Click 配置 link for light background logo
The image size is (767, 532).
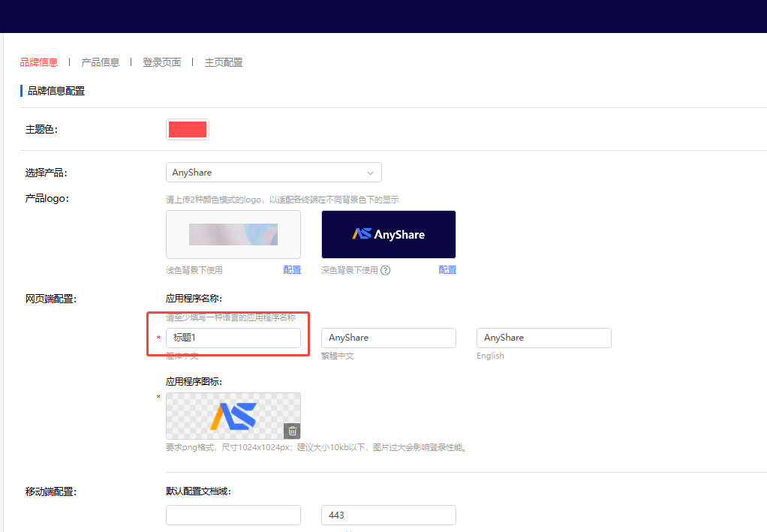point(292,269)
